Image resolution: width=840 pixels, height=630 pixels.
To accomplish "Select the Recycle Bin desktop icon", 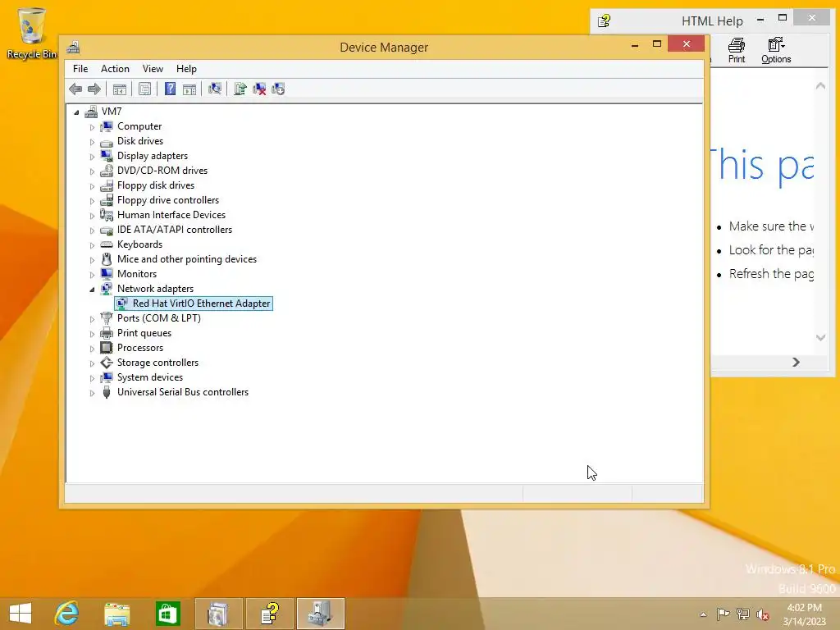I will (x=32, y=33).
